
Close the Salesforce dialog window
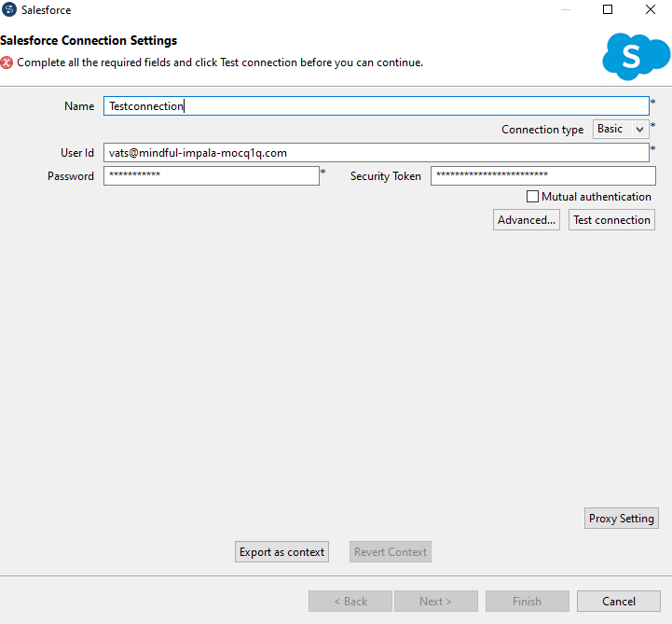(x=651, y=9)
